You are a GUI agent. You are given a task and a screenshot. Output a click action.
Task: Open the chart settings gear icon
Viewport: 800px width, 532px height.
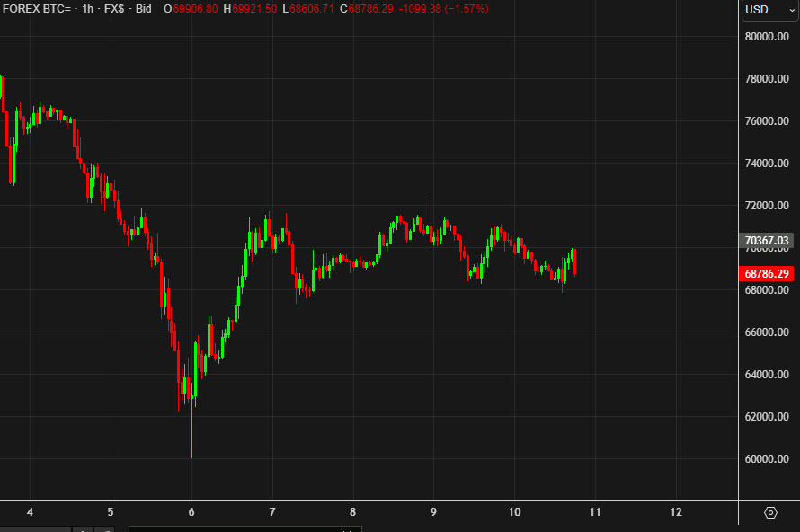tap(770, 510)
